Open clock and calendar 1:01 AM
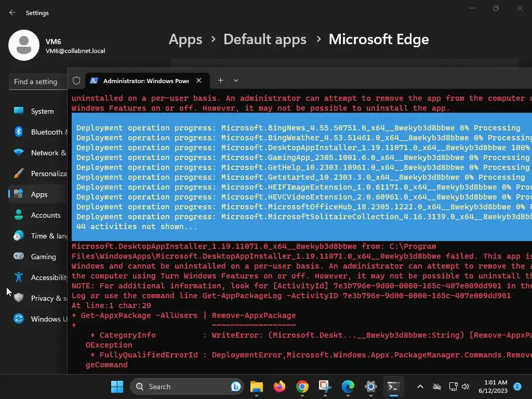The width and height of the screenshot is (532, 399). click(493, 387)
